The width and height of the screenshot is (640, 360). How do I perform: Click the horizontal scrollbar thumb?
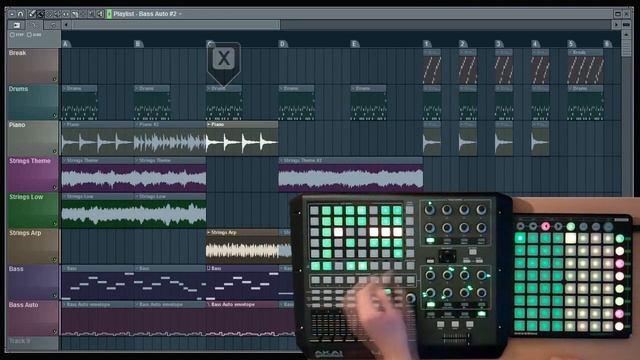[176, 25]
